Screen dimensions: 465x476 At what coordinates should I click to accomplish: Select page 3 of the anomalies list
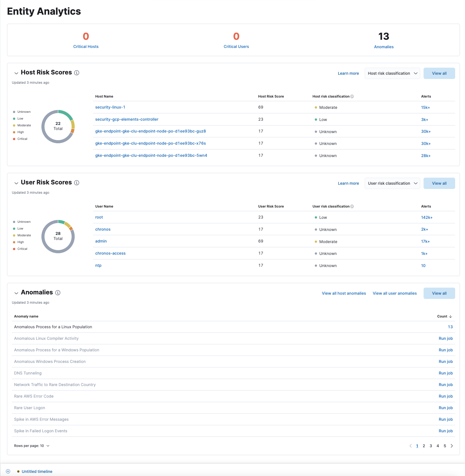click(x=431, y=446)
